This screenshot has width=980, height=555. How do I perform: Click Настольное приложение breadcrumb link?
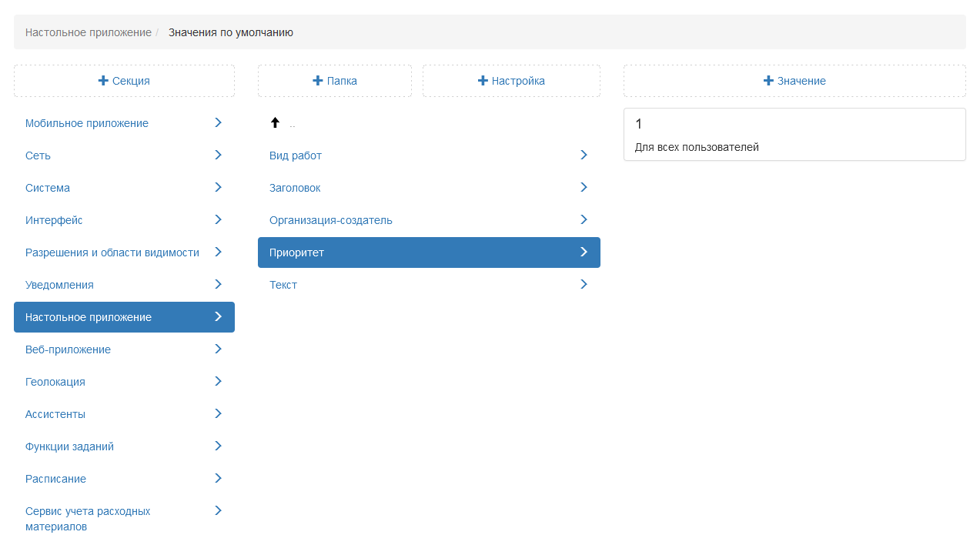click(88, 32)
